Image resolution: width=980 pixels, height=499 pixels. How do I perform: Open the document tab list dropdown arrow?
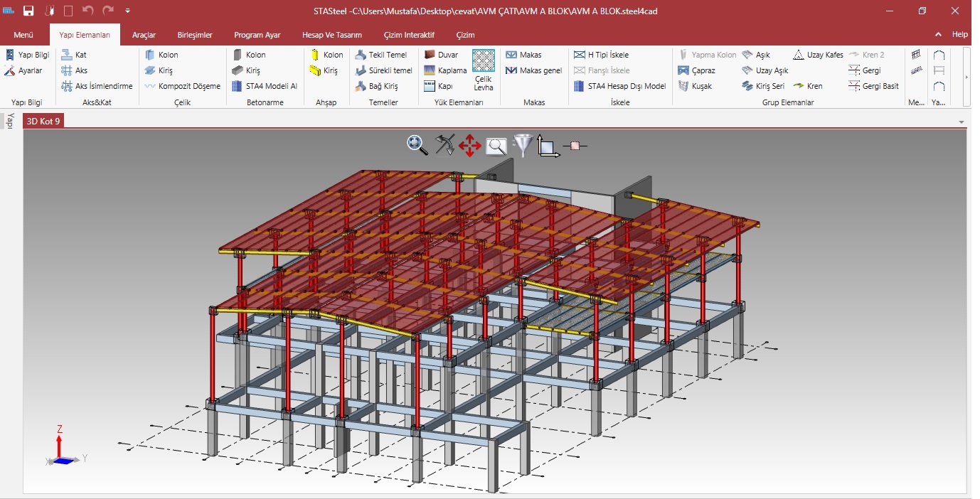(962, 122)
